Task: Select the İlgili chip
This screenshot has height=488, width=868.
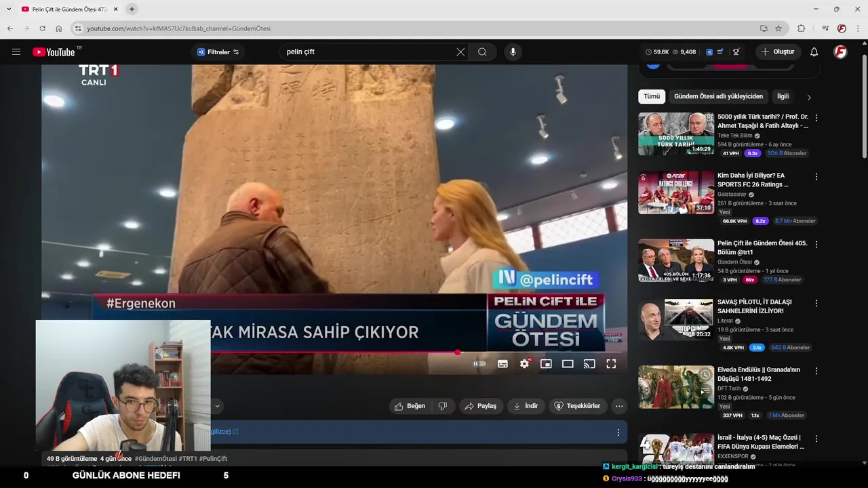Action: [x=783, y=96]
